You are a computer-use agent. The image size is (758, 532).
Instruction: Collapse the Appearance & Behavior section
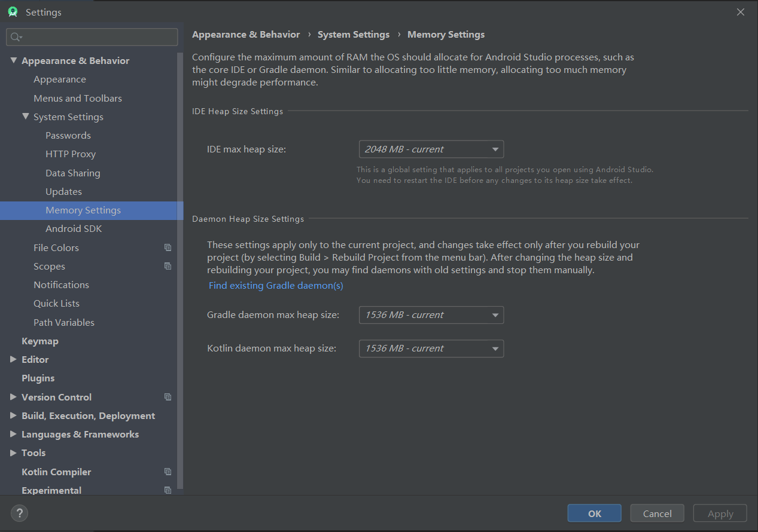point(14,60)
